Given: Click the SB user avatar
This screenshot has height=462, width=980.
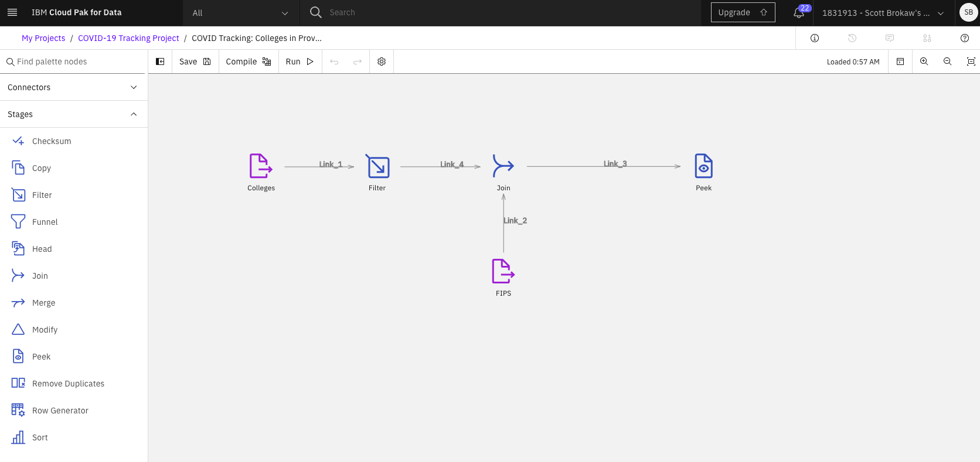Looking at the screenshot, I should tap(968, 12).
